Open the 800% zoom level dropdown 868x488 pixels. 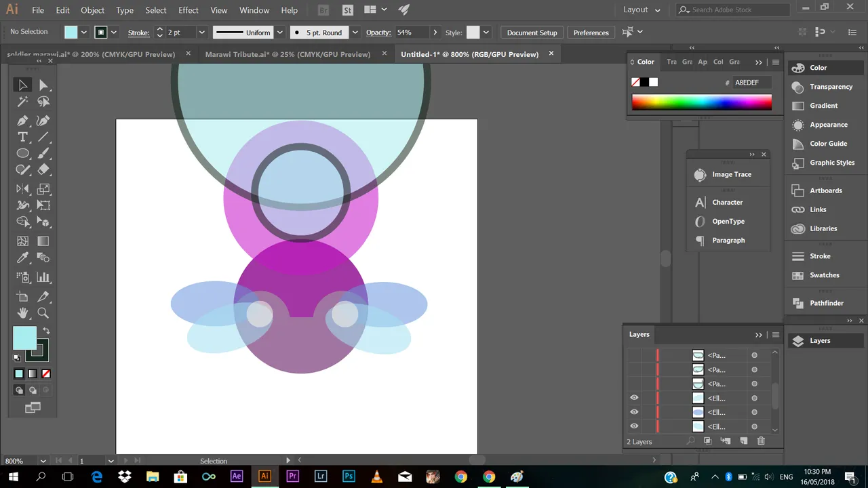coord(43,461)
